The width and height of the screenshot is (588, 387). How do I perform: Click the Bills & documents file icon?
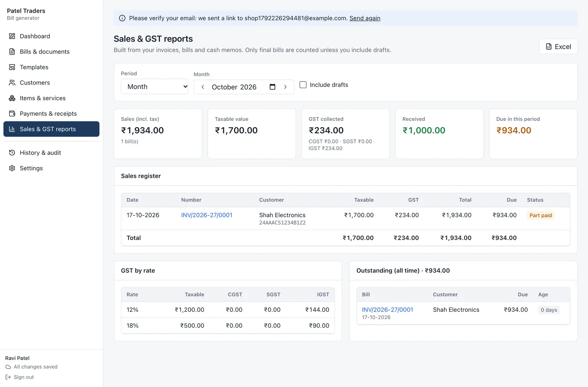(x=12, y=52)
